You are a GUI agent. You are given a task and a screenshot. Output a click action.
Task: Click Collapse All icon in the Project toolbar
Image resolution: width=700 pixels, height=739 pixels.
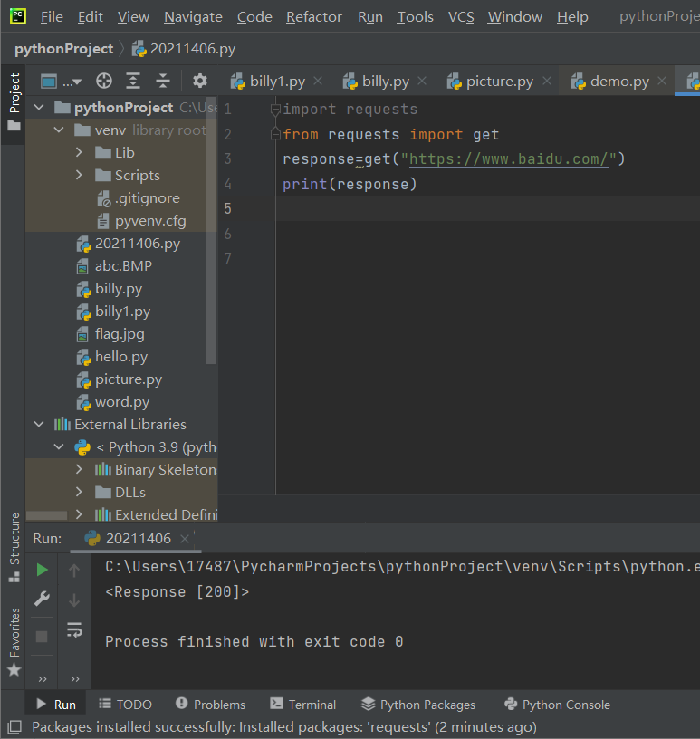163,82
